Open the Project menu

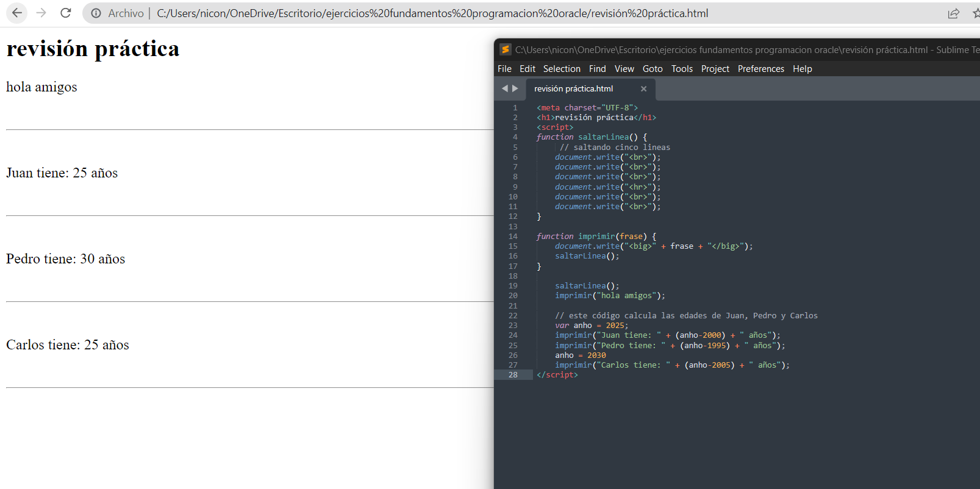pos(715,69)
